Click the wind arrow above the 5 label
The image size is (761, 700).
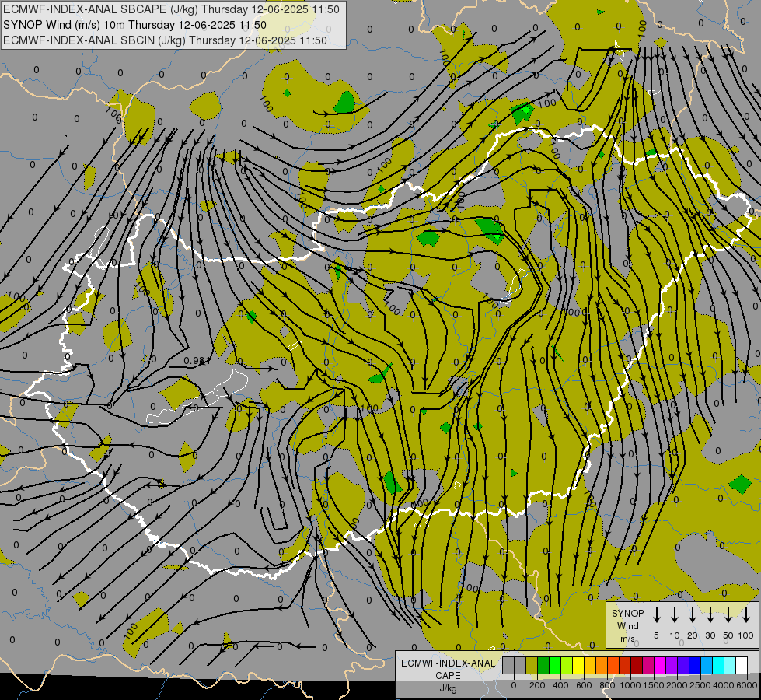pos(656,615)
